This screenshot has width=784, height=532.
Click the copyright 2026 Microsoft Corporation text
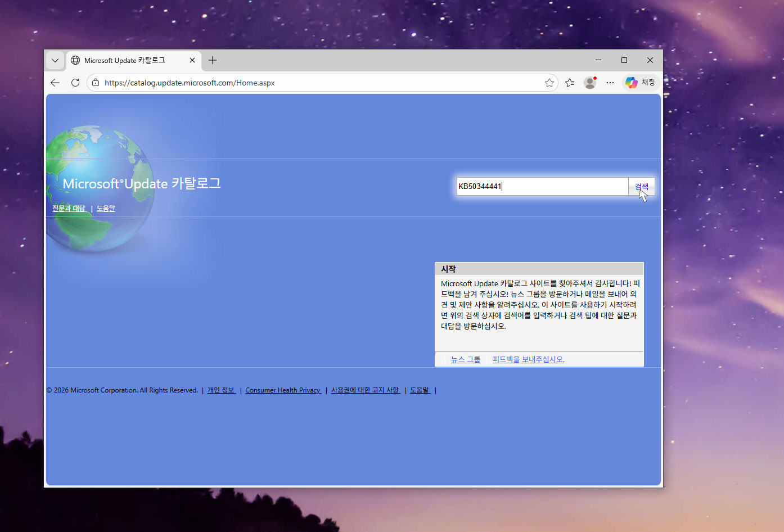click(122, 390)
